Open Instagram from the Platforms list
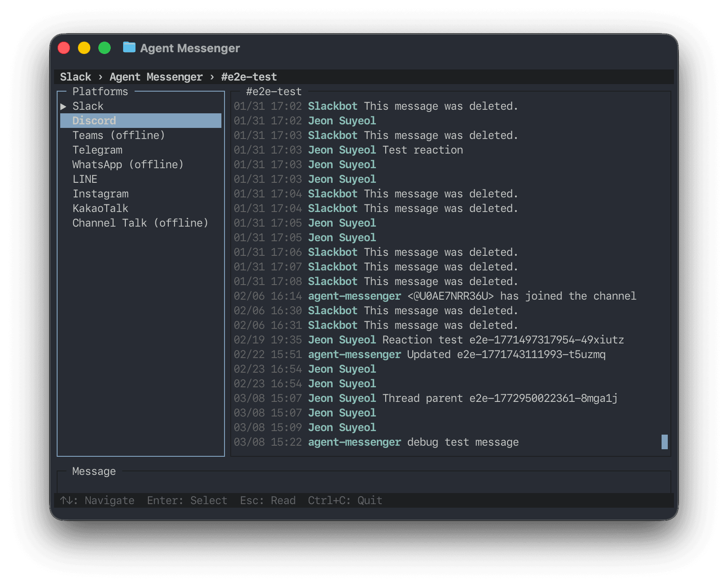 pyautogui.click(x=101, y=194)
